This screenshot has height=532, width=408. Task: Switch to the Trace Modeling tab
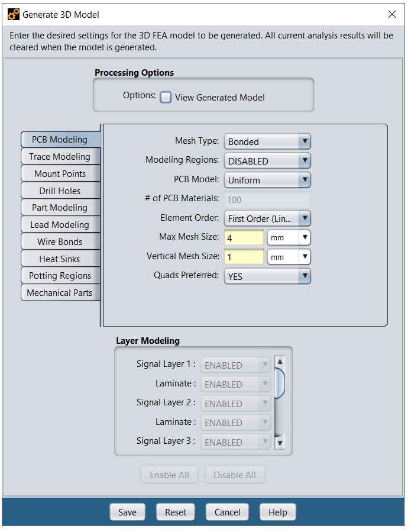(60, 156)
